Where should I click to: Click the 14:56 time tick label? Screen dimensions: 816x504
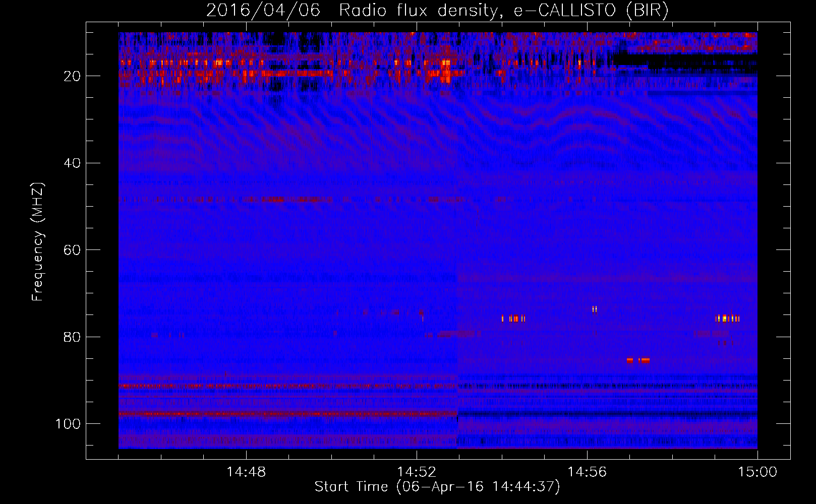587,472
